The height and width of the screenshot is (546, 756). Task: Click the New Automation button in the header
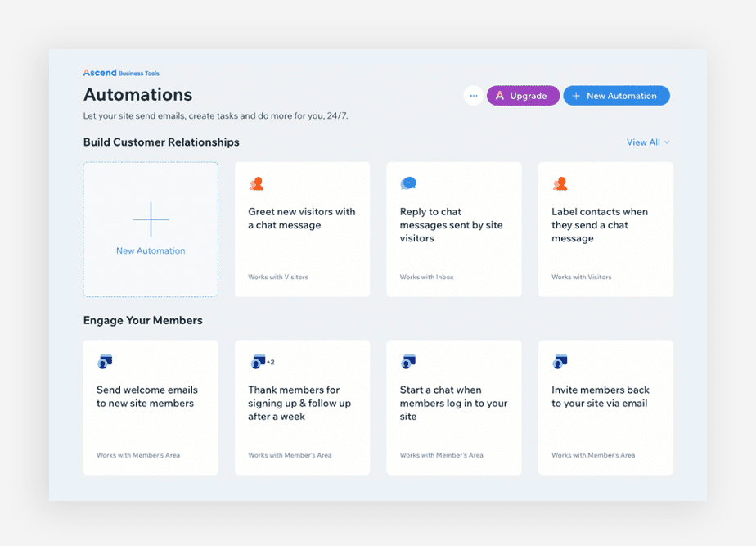(x=616, y=96)
